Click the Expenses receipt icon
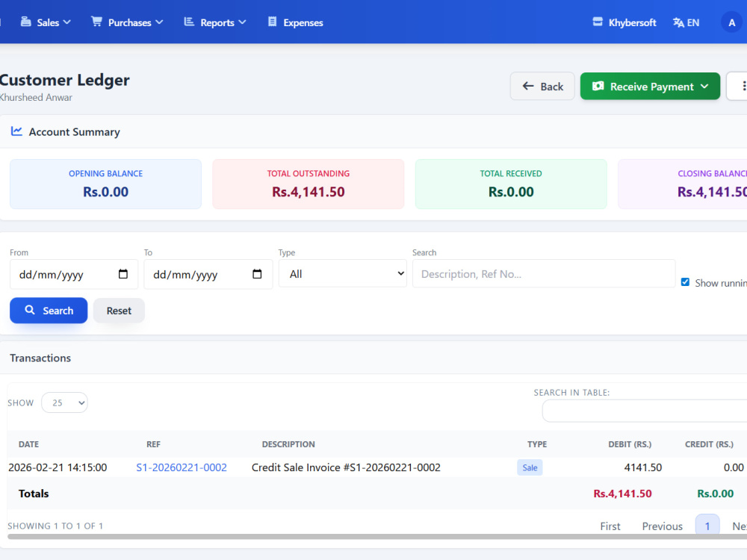The image size is (747, 560). point(272,22)
